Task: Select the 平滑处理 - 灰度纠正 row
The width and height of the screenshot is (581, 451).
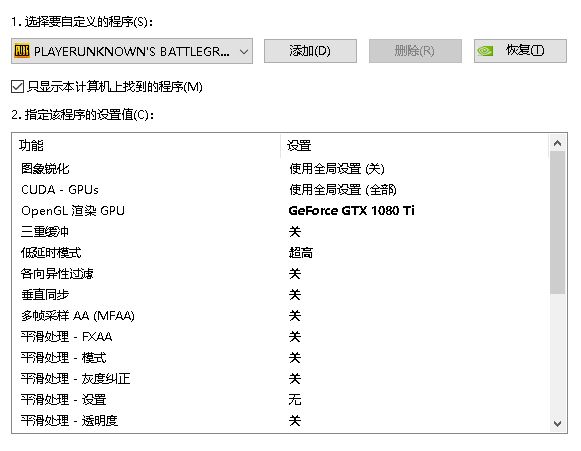Action: (280, 379)
